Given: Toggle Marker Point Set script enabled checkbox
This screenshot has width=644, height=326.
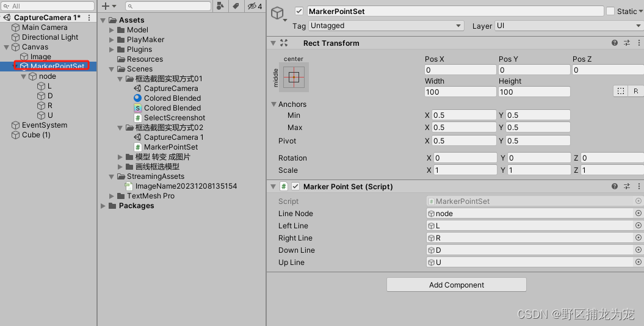Looking at the screenshot, I should (x=295, y=186).
